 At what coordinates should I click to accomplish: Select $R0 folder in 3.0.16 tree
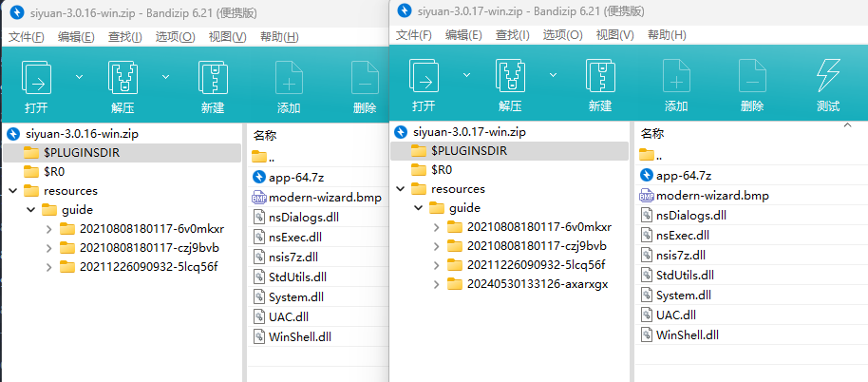click(54, 172)
